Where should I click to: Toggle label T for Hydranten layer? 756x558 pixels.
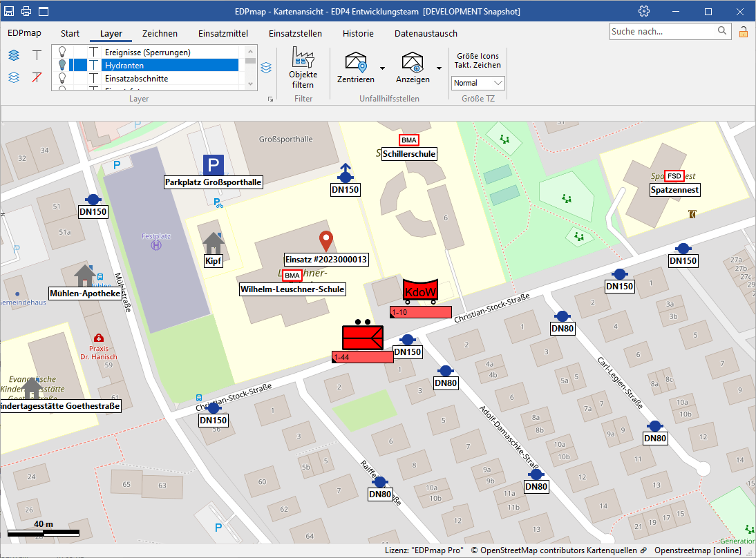pos(93,65)
